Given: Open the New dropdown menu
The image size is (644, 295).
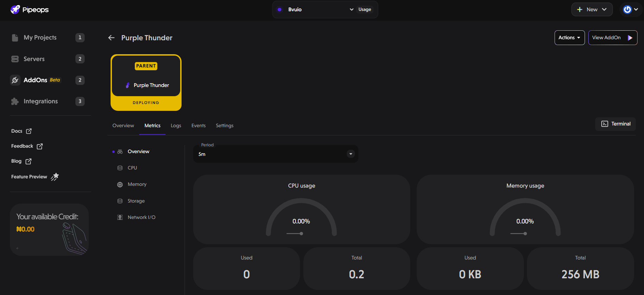Looking at the screenshot, I should [592, 10].
